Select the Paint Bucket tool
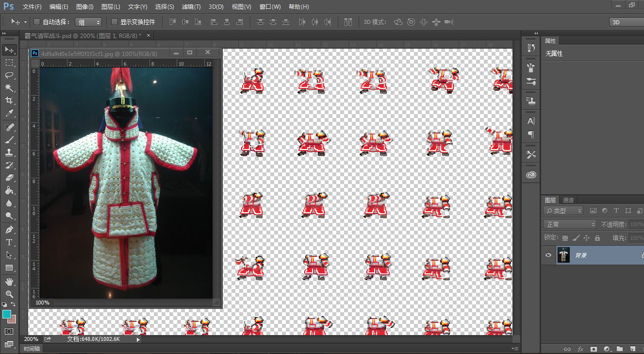644x354 pixels. (x=9, y=190)
